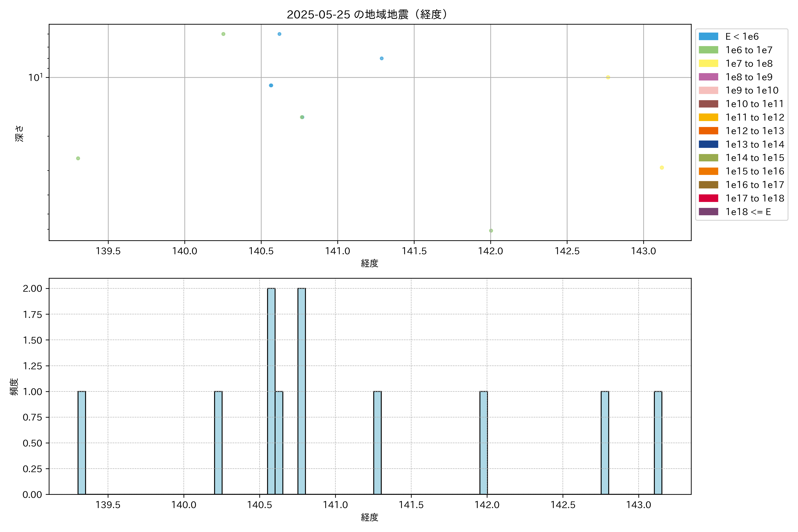Click the blue scatter point near 141.3
Screen dimensions: 798x532
click(382, 58)
